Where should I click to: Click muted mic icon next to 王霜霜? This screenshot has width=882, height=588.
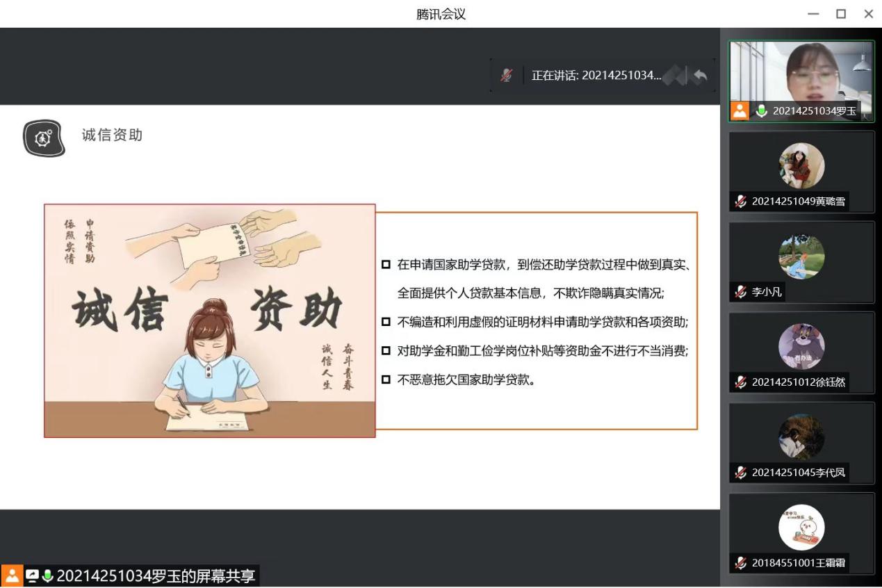pos(741,564)
